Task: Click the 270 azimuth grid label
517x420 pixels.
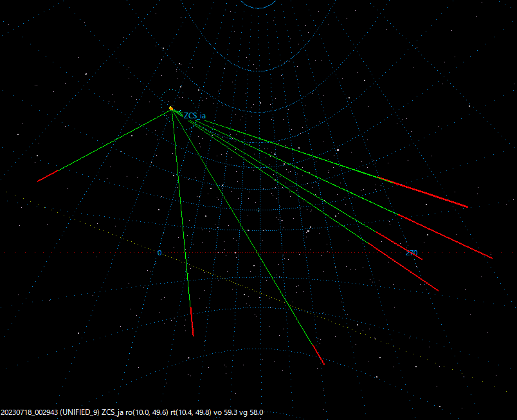Action: [412, 253]
